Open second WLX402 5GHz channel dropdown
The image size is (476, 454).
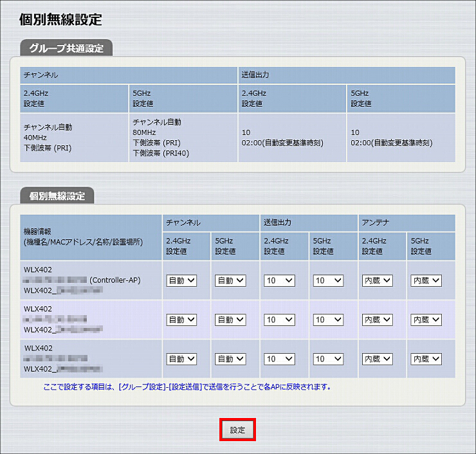230,320
